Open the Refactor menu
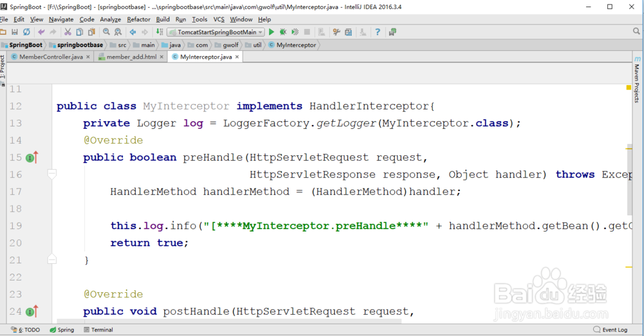The width and height of the screenshot is (644, 336). click(139, 19)
